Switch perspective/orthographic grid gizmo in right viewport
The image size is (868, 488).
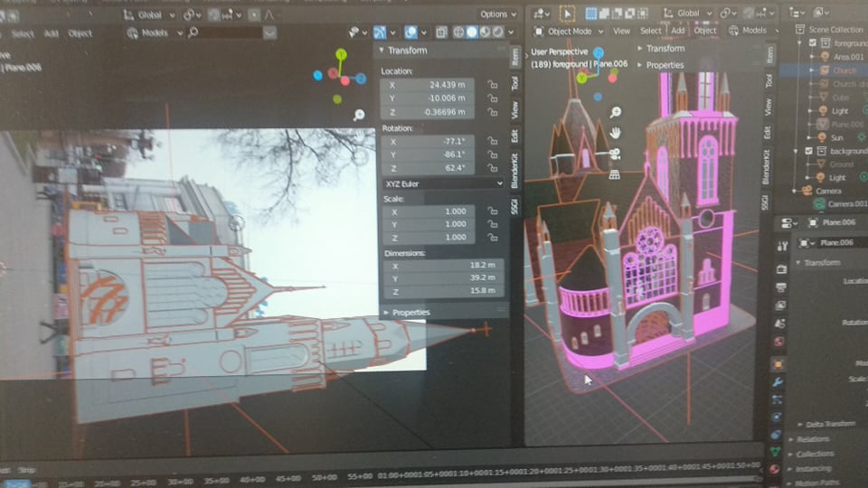(615, 174)
